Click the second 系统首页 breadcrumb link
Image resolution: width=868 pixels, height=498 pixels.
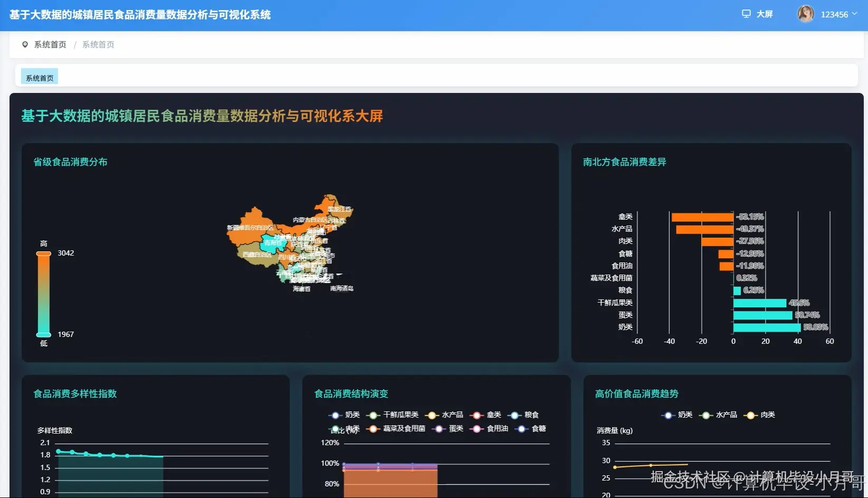click(98, 44)
